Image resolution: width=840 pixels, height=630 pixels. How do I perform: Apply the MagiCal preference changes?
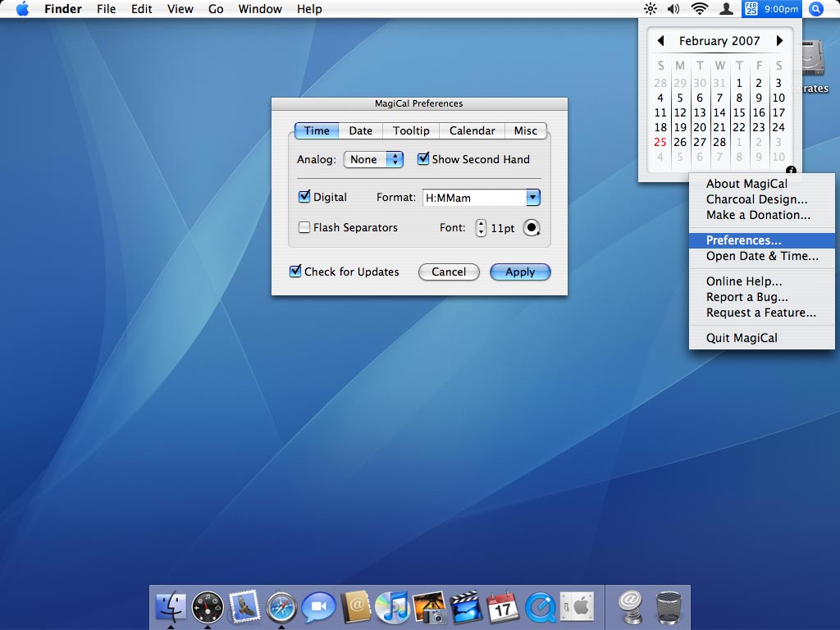[520, 272]
